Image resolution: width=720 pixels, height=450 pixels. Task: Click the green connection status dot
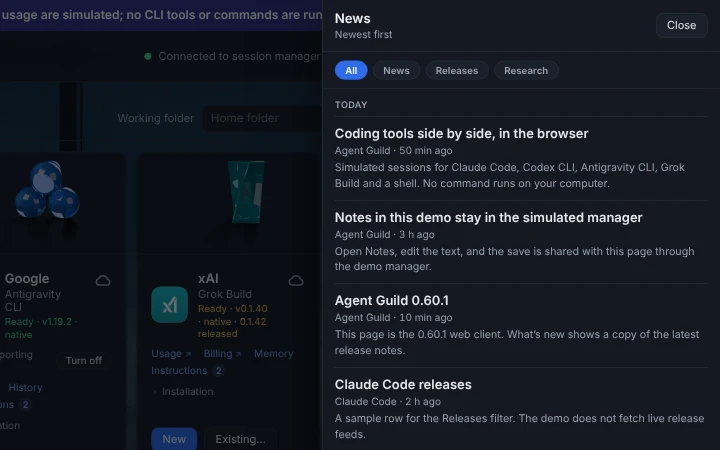click(148, 56)
